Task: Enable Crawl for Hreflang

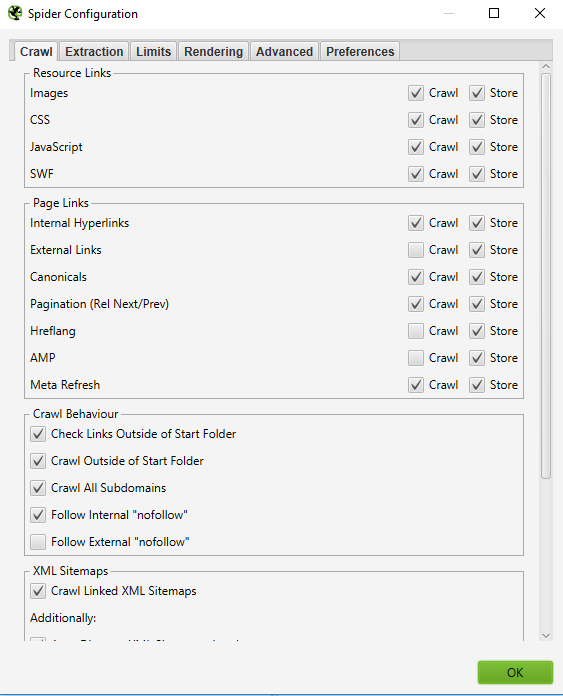Action: pyautogui.click(x=416, y=331)
